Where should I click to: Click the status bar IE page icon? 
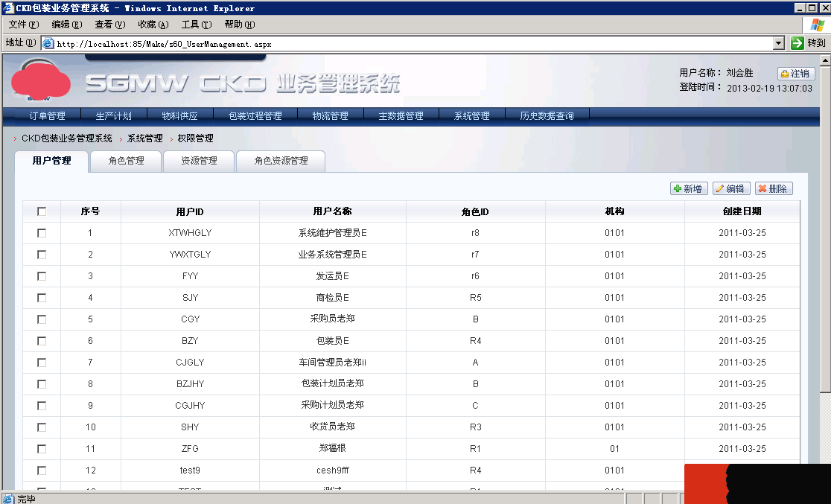[x=8, y=499]
